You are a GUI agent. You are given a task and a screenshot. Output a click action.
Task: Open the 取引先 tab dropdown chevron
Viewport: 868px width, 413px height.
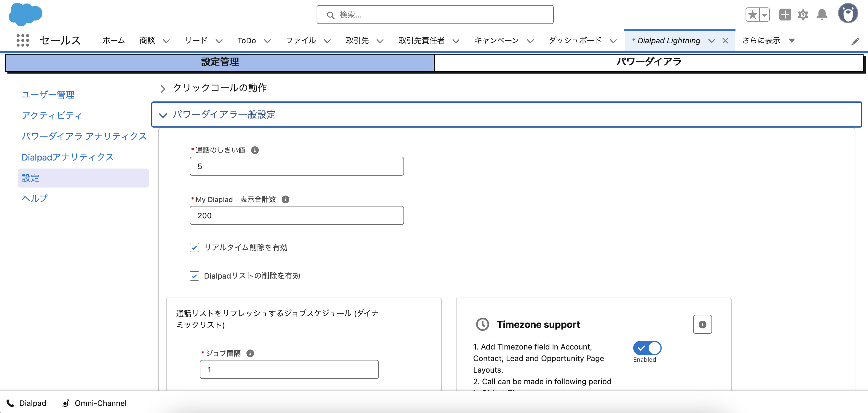380,41
